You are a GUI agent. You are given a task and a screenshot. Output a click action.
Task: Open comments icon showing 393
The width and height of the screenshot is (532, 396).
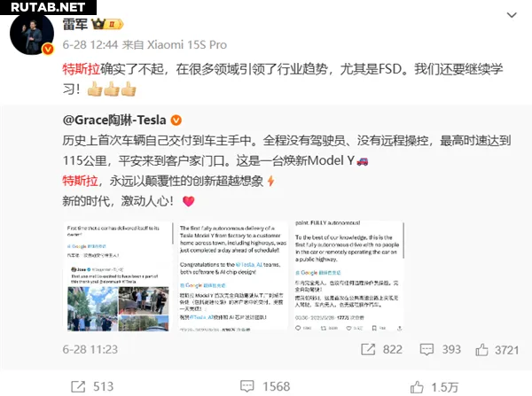coord(426,349)
